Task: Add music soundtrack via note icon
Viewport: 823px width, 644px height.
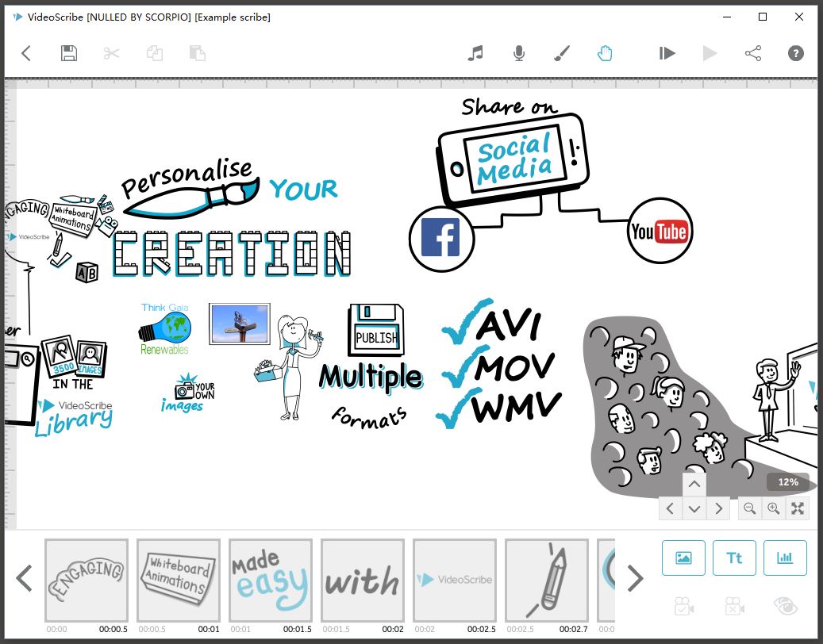Action: 475,53
